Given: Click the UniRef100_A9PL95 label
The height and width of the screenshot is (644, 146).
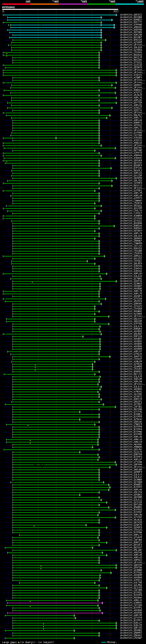Looking at the screenshot, I should coord(131,615).
